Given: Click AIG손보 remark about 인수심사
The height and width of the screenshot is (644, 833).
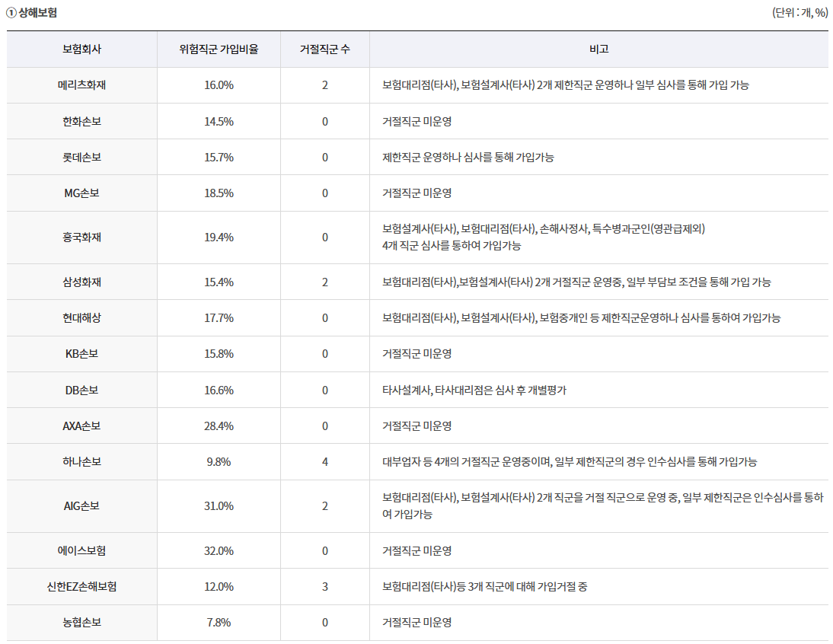Looking at the screenshot, I should point(603,505).
